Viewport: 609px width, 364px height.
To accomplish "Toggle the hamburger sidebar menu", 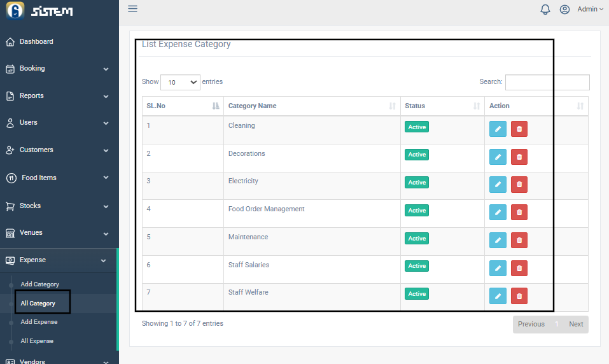I will [x=132, y=8].
